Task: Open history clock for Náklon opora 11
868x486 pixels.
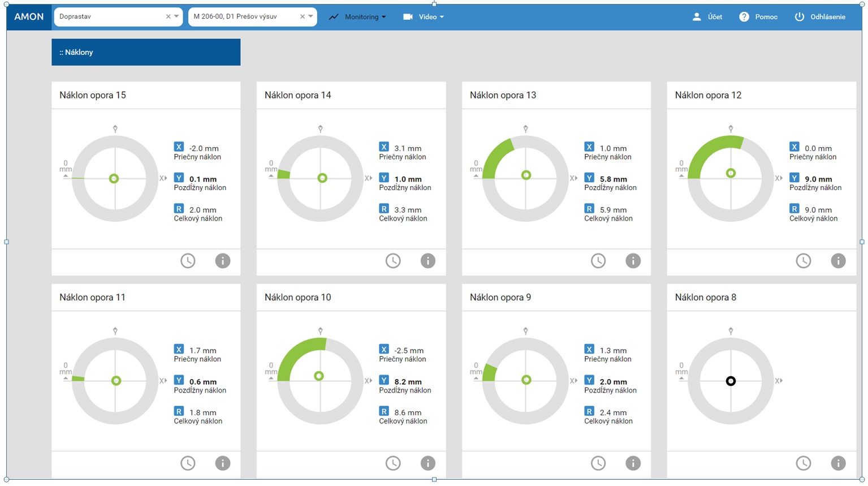Action: tap(188, 463)
